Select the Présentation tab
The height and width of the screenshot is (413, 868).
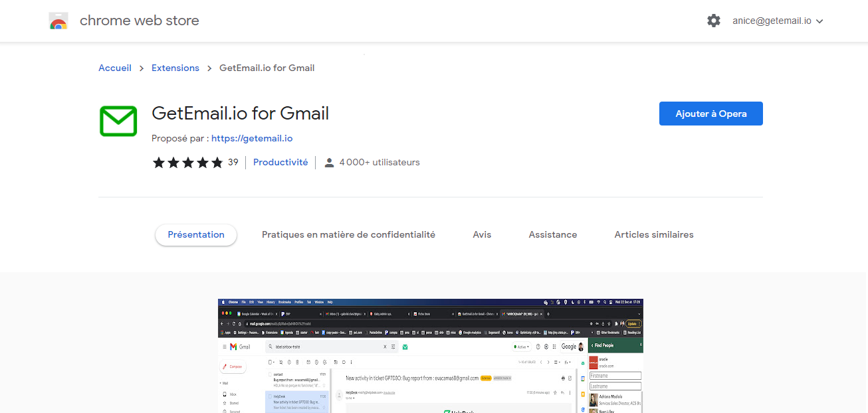(196, 234)
